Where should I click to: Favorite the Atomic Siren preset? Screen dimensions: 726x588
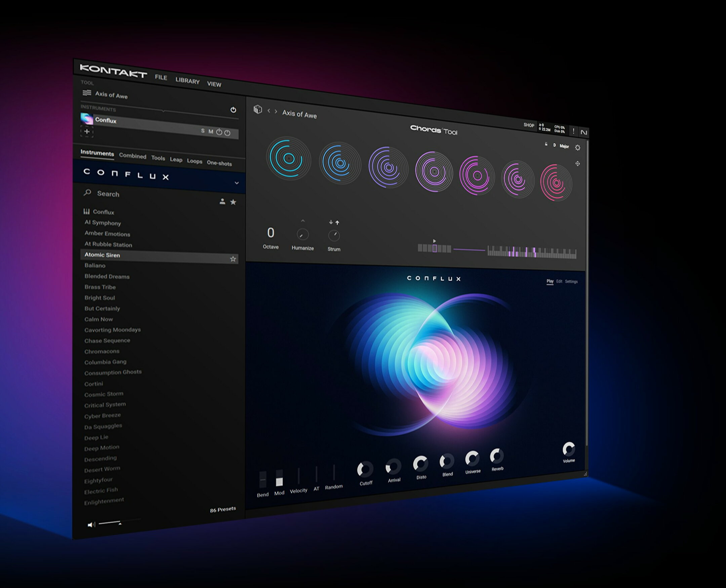[x=233, y=259]
